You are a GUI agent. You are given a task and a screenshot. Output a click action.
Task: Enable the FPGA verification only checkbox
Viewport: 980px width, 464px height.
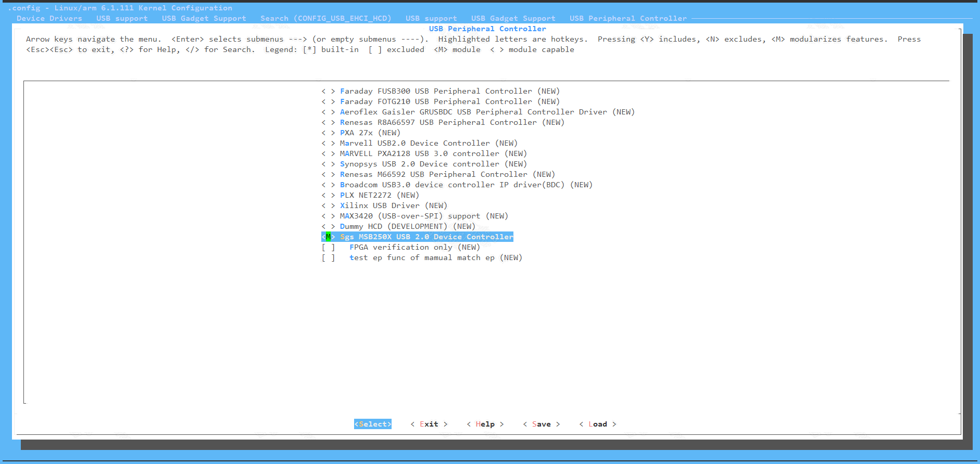click(328, 248)
